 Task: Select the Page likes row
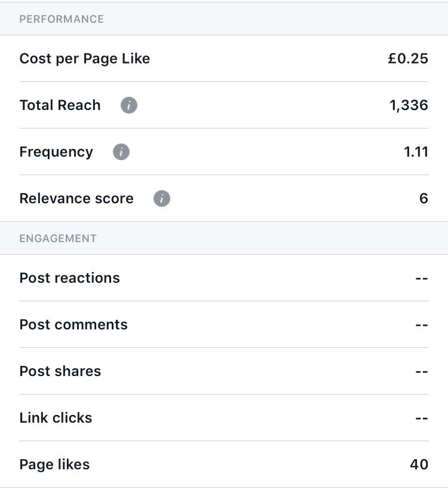pyautogui.click(x=224, y=464)
